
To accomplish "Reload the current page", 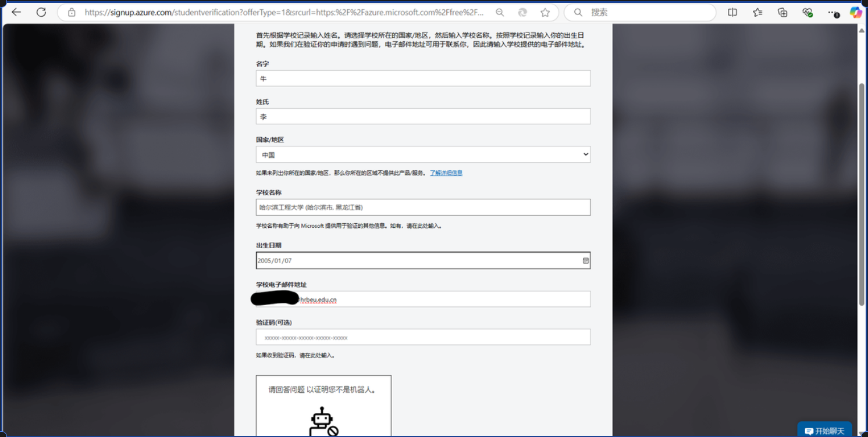I will tap(41, 12).
